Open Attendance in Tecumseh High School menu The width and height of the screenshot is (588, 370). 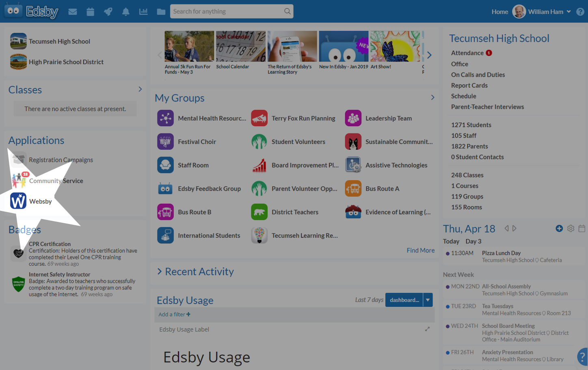[467, 53]
